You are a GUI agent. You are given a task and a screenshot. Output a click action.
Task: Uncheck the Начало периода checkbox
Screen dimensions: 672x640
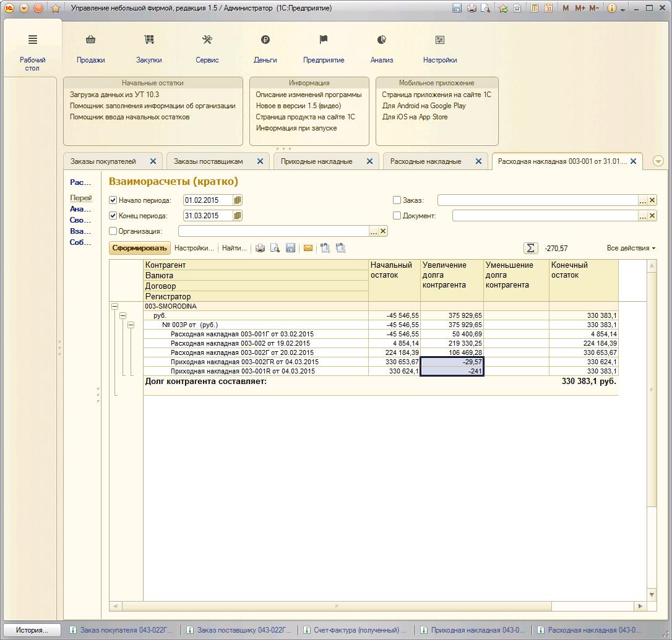click(x=113, y=200)
